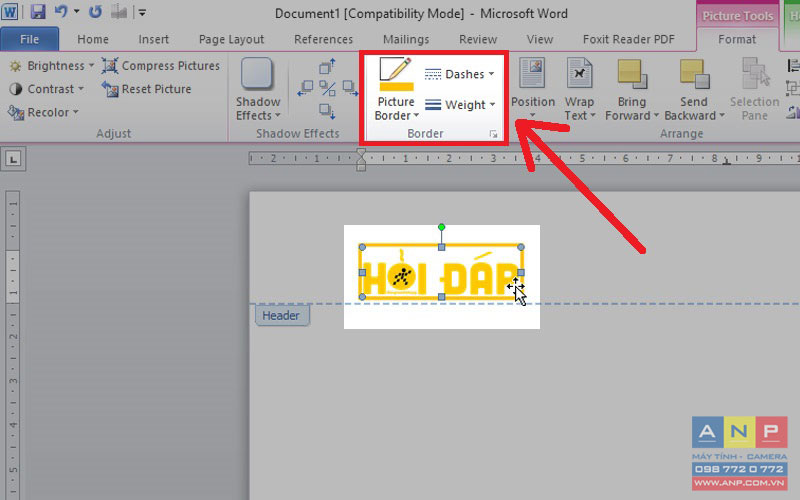This screenshot has height=500, width=800.
Task: Click the Bring Forward icon
Action: point(632,74)
